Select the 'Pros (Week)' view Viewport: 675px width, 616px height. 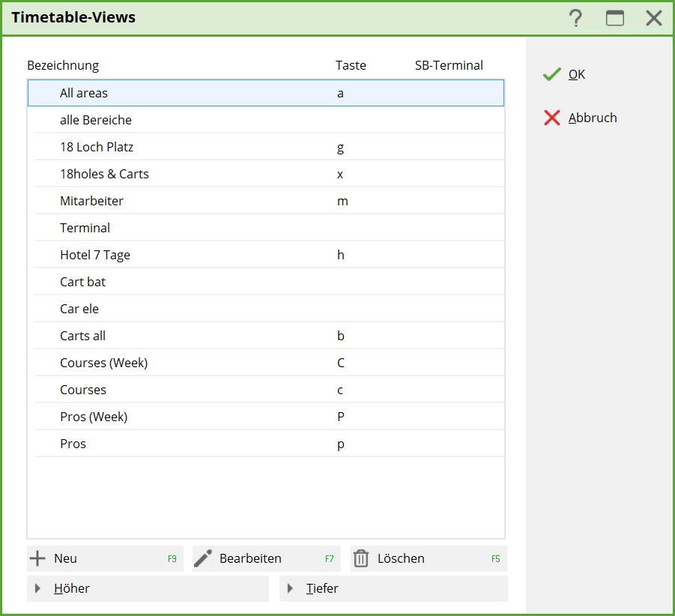(94, 417)
